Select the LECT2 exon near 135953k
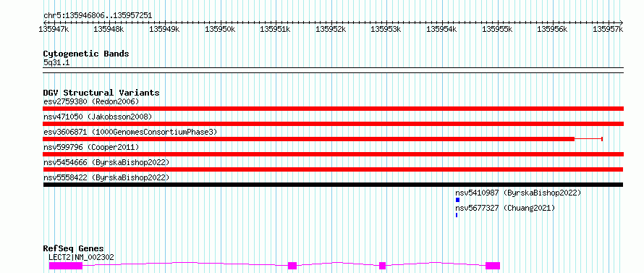Viewport: 644px width, 273px height. coord(382,266)
